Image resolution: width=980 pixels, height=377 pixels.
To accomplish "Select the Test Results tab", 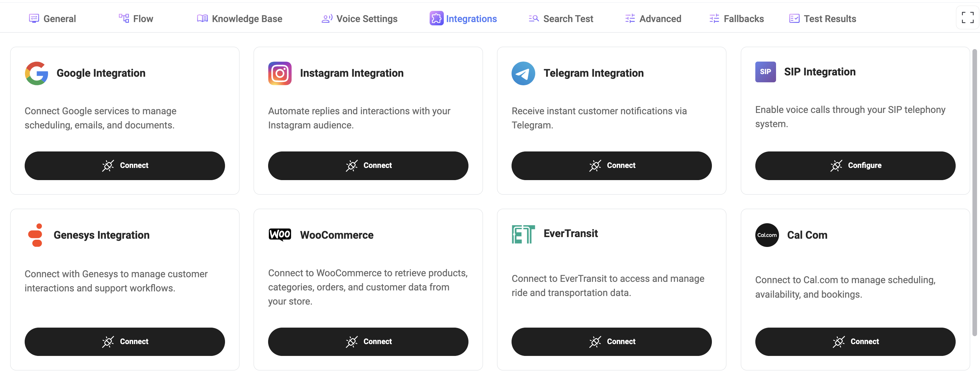I will 822,19.
